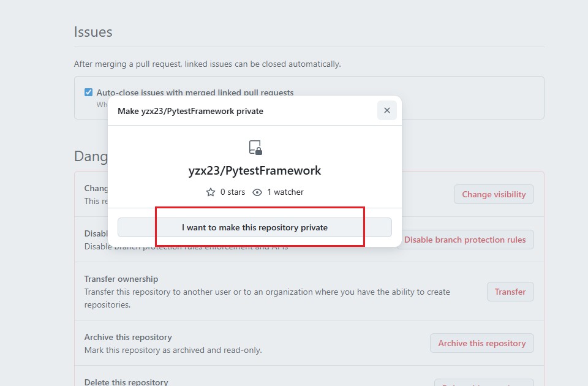588x386 pixels.
Task: Confirm I want to make this repository private
Action: pyautogui.click(x=255, y=227)
